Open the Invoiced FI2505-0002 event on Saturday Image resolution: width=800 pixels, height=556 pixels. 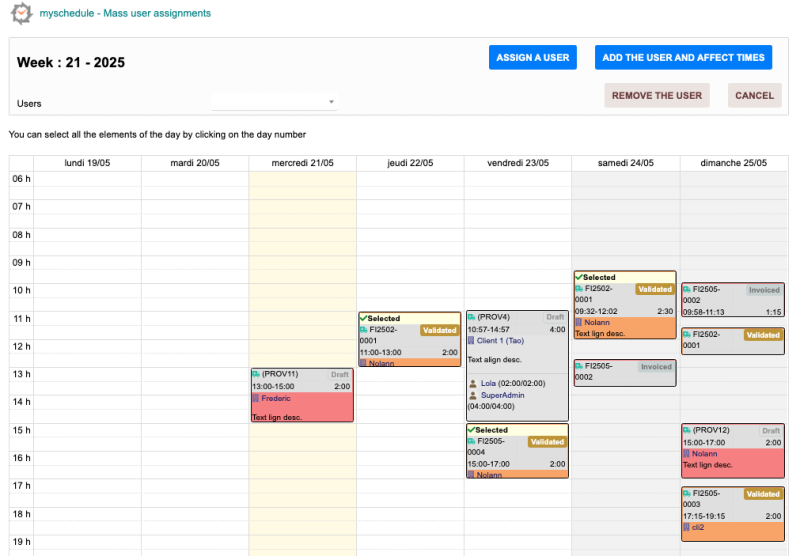point(624,373)
